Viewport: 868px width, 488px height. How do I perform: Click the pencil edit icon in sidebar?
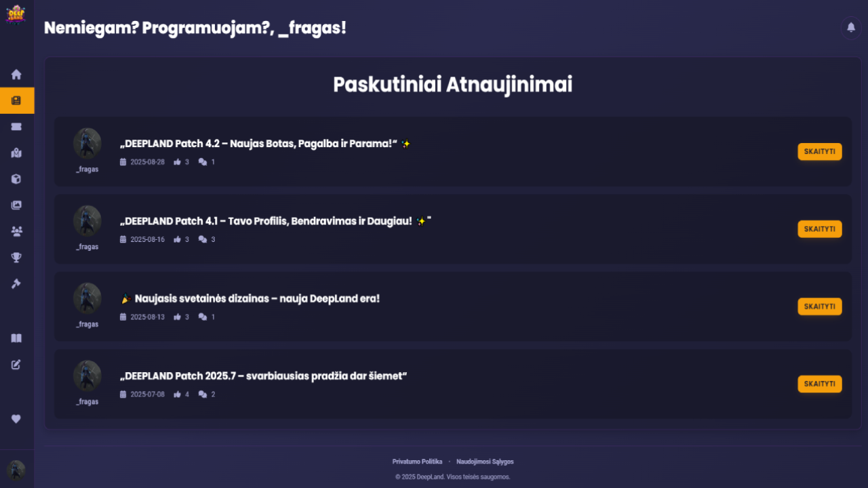click(x=16, y=365)
